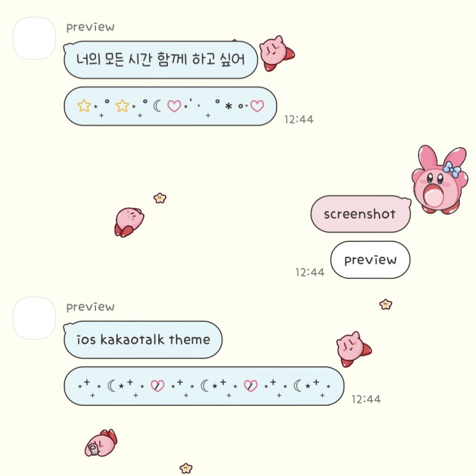
Task: Tap the top 'preview' sender name
Action: (x=91, y=27)
